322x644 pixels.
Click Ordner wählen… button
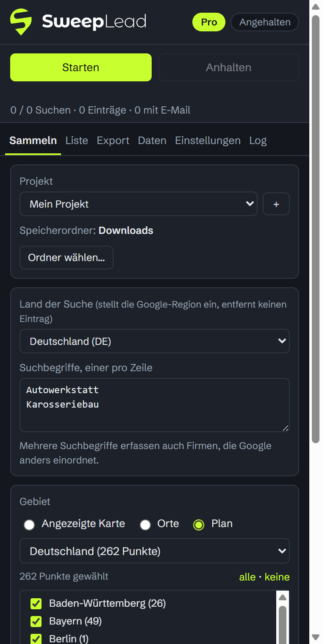pyautogui.click(x=67, y=258)
